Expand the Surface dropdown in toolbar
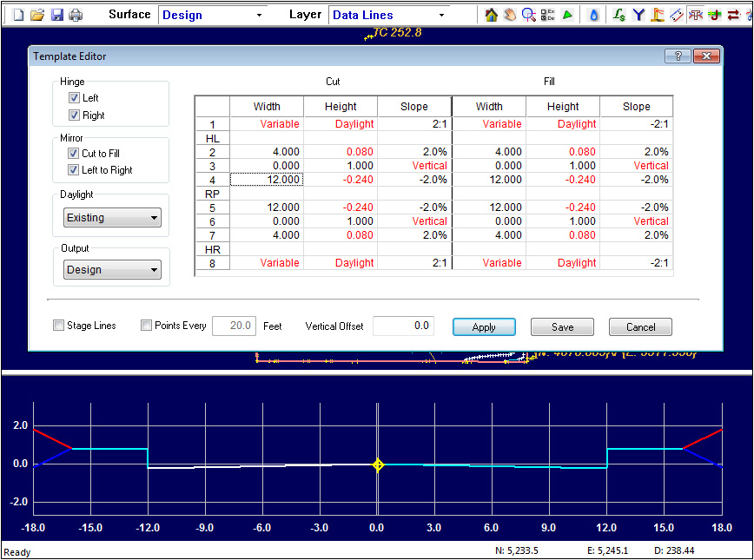754x560 pixels. pos(259,15)
